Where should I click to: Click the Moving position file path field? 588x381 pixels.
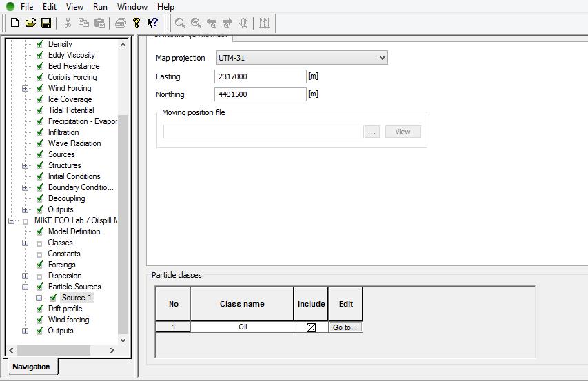click(263, 132)
